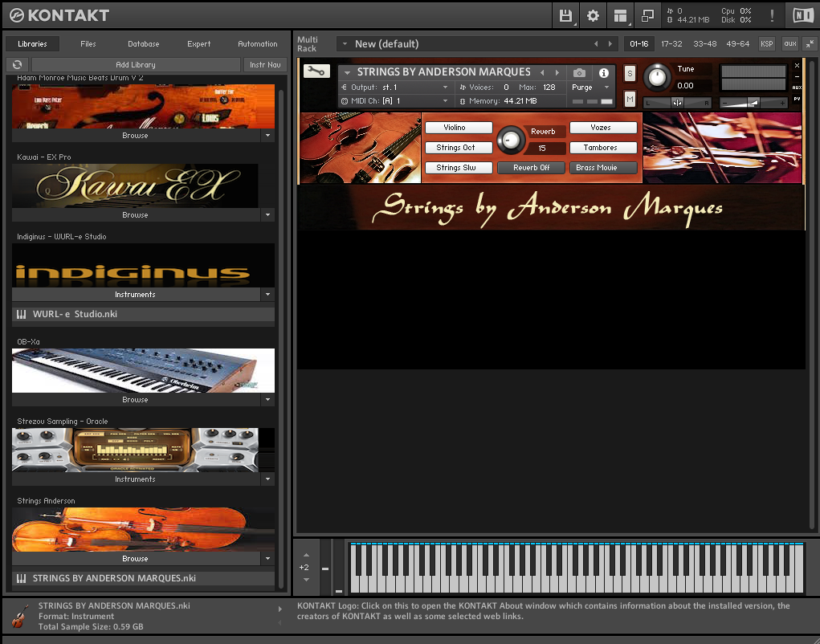Toggle the Strings Oct button
The width and height of the screenshot is (820, 644).
coord(459,148)
